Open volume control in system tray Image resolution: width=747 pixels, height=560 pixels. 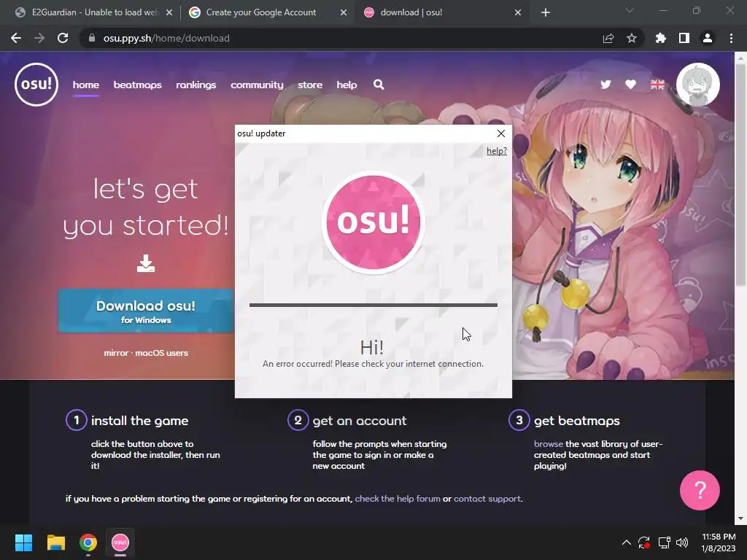coord(682,542)
